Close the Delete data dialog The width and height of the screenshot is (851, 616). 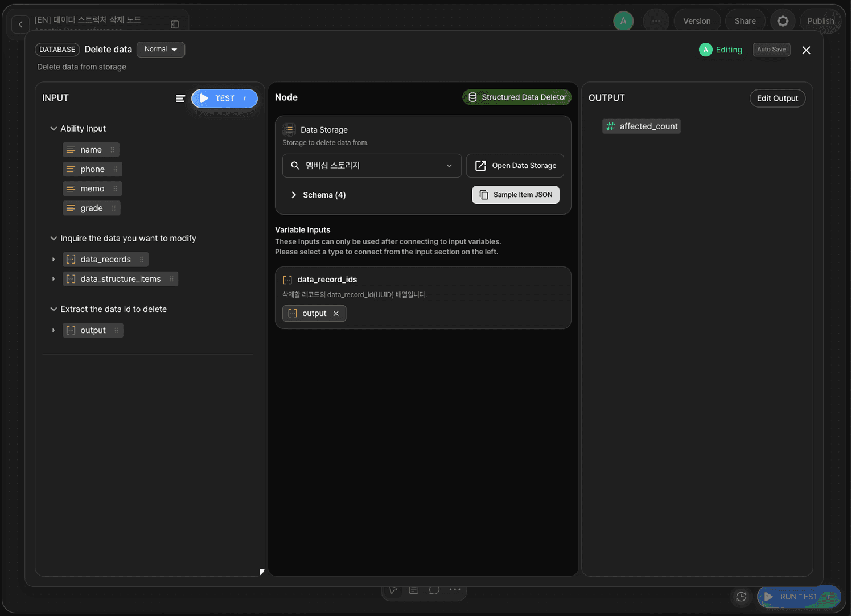pos(806,50)
